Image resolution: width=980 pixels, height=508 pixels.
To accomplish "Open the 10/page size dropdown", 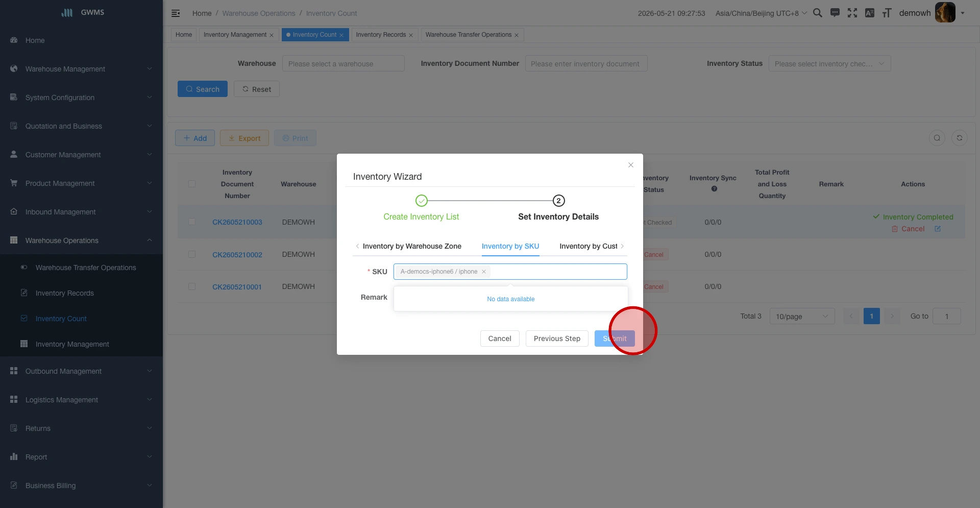I will [x=802, y=317].
